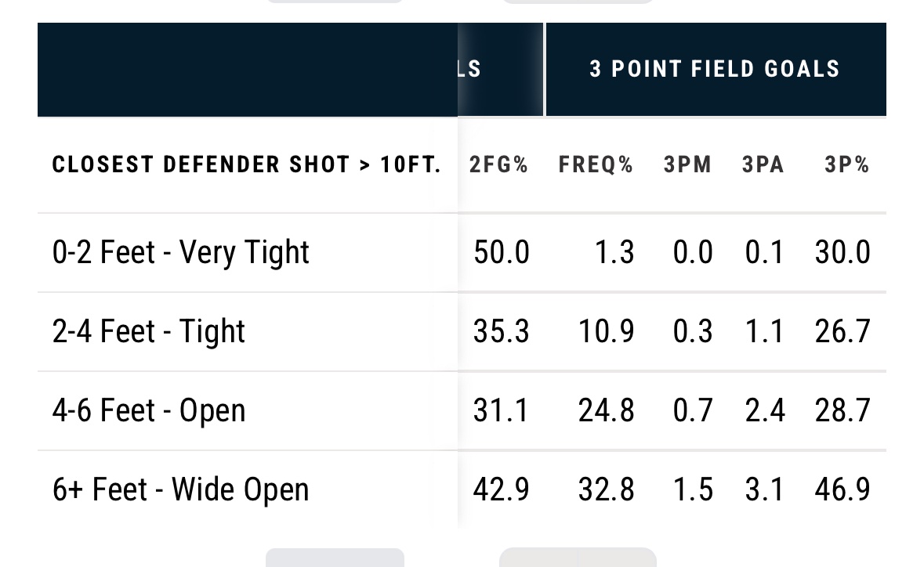Select the 2-4 Feet - Tight row
This screenshot has height=567, width=924.
click(462, 331)
